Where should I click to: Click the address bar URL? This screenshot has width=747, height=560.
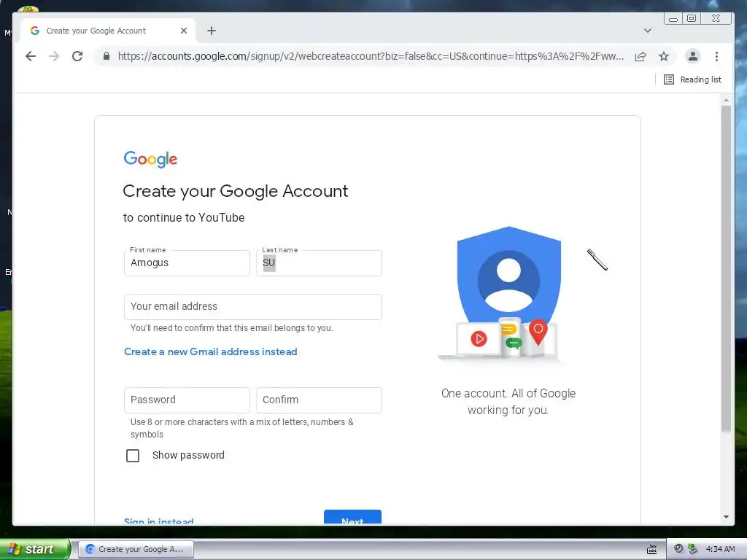(371, 56)
